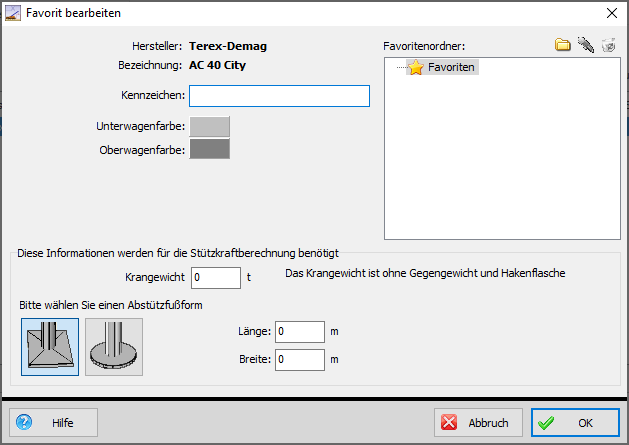Viewport: 629px width, 445px height.
Task: Click the delete folder trash icon
Action: point(608,45)
